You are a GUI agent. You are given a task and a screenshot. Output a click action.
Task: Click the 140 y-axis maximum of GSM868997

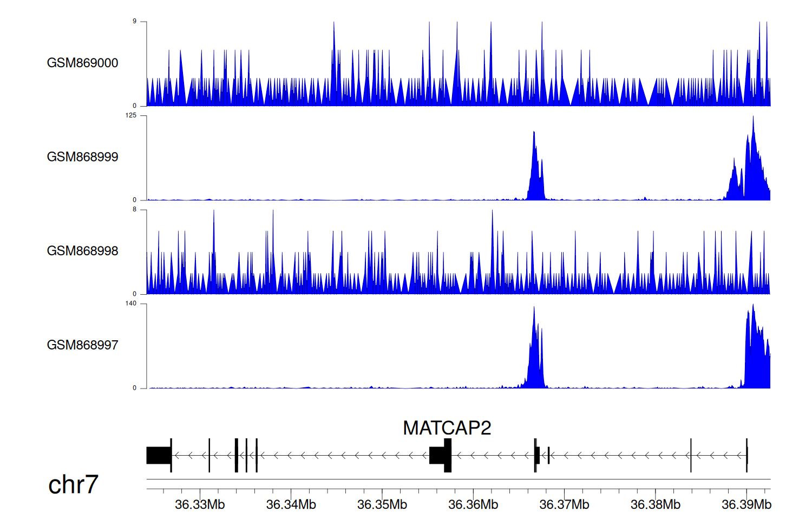coord(131,303)
